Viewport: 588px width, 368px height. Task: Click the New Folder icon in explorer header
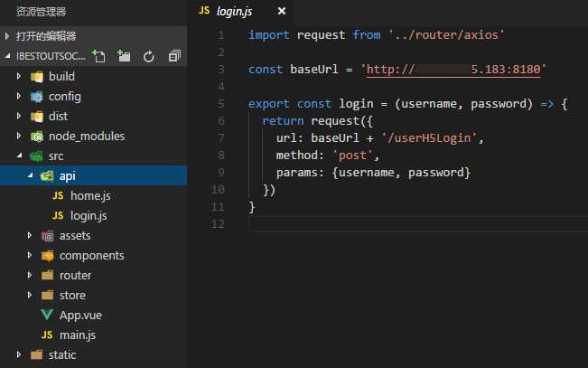(x=124, y=56)
